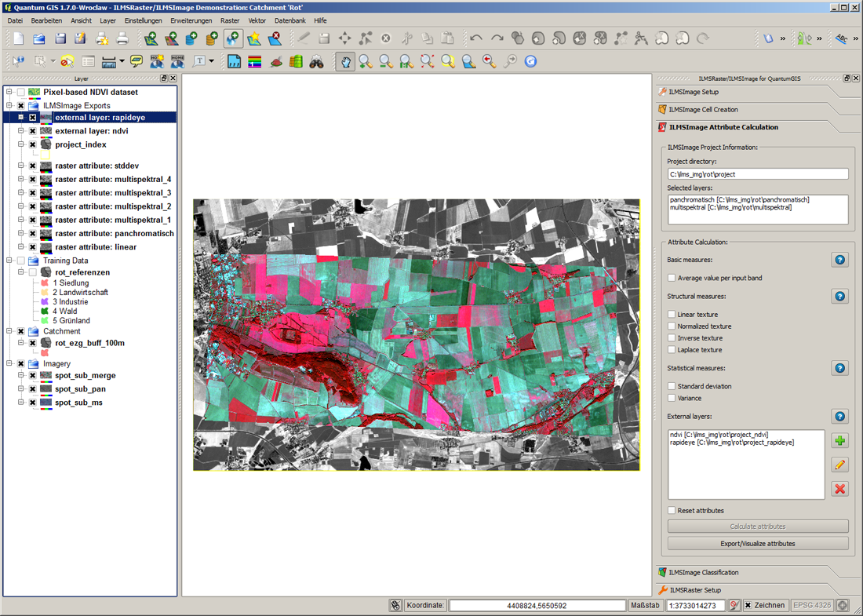Collapse the Training Data group

pos(9,261)
